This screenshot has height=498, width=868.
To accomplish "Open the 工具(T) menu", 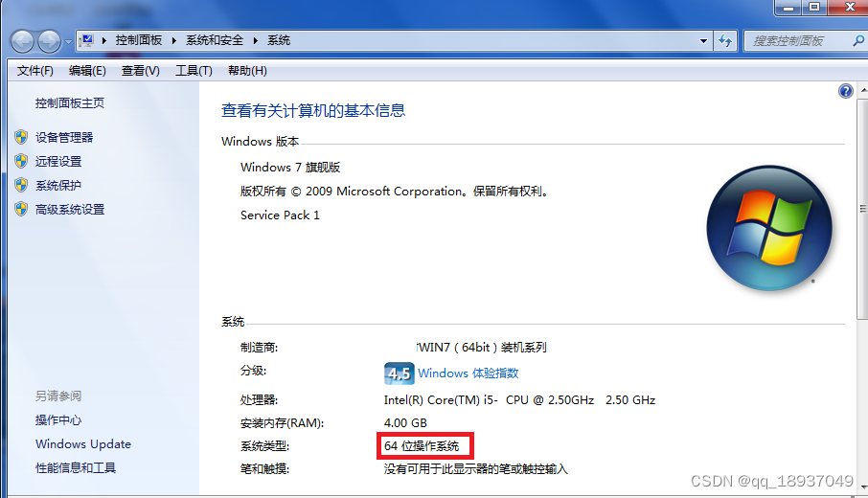I will pos(194,71).
